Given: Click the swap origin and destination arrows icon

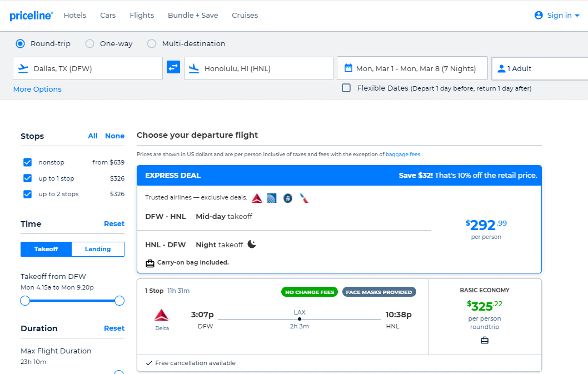Looking at the screenshot, I should 173,67.
